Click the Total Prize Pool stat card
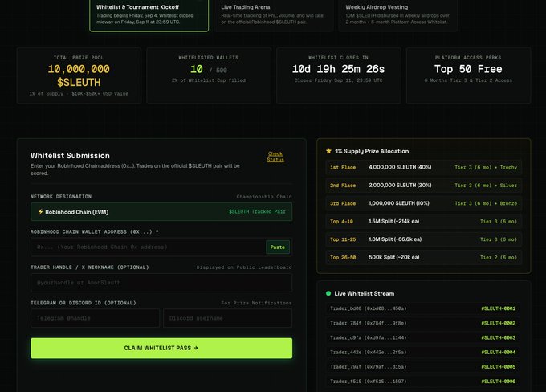546x392 pixels. (79, 76)
